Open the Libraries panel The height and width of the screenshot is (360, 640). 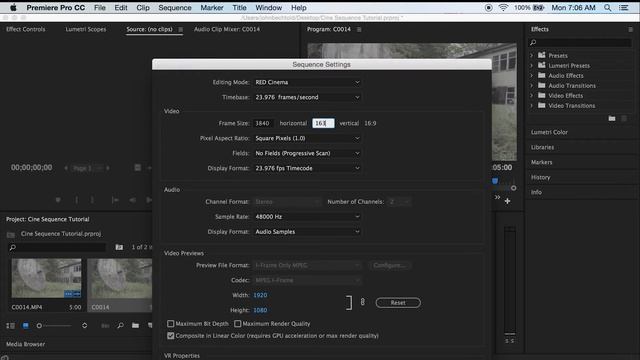(x=542, y=147)
